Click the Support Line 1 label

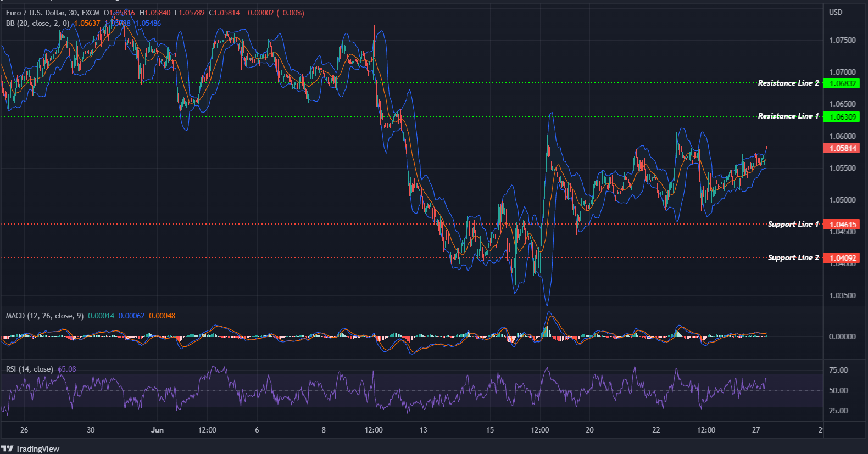[x=793, y=224]
